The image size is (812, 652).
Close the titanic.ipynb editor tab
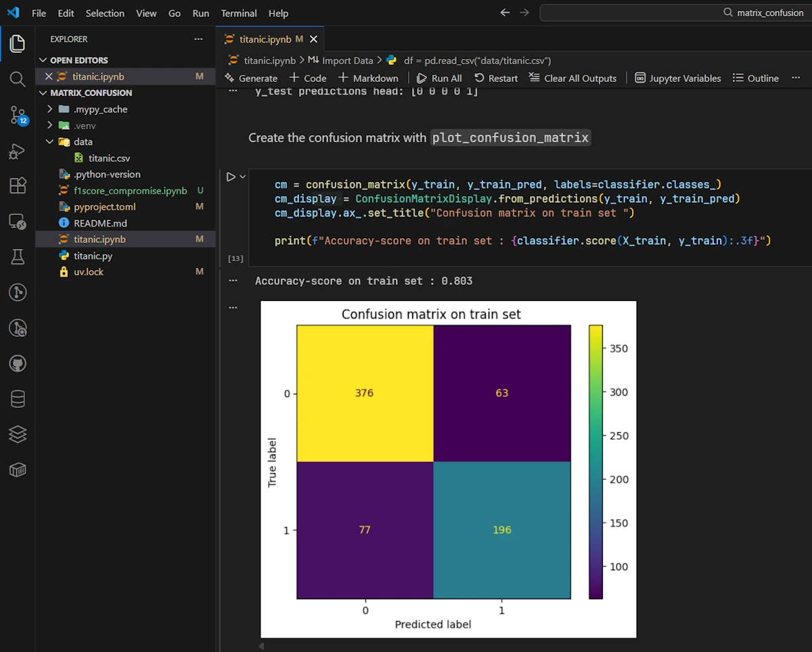click(314, 39)
